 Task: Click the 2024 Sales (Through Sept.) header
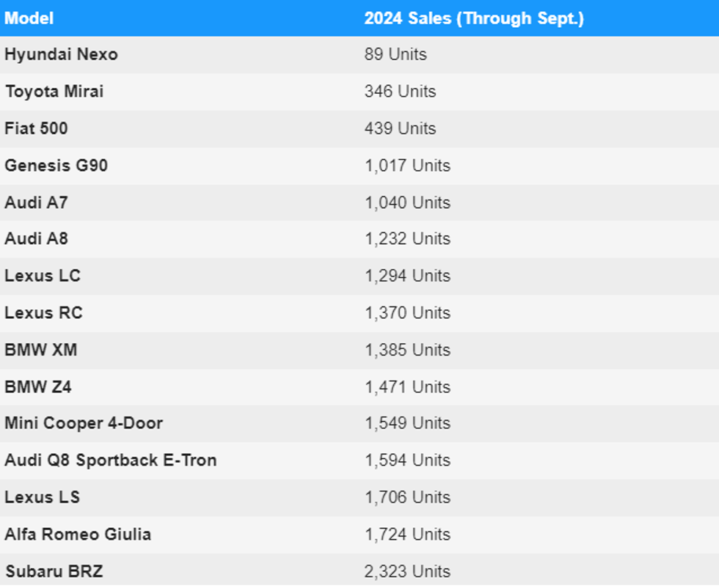tap(474, 18)
